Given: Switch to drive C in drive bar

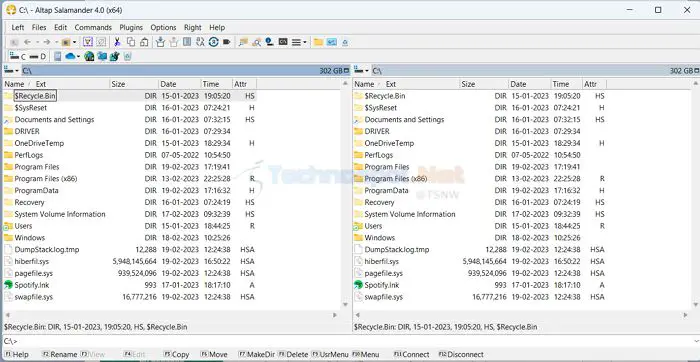Looking at the screenshot, I should pyautogui.click(x=18, y=56).
